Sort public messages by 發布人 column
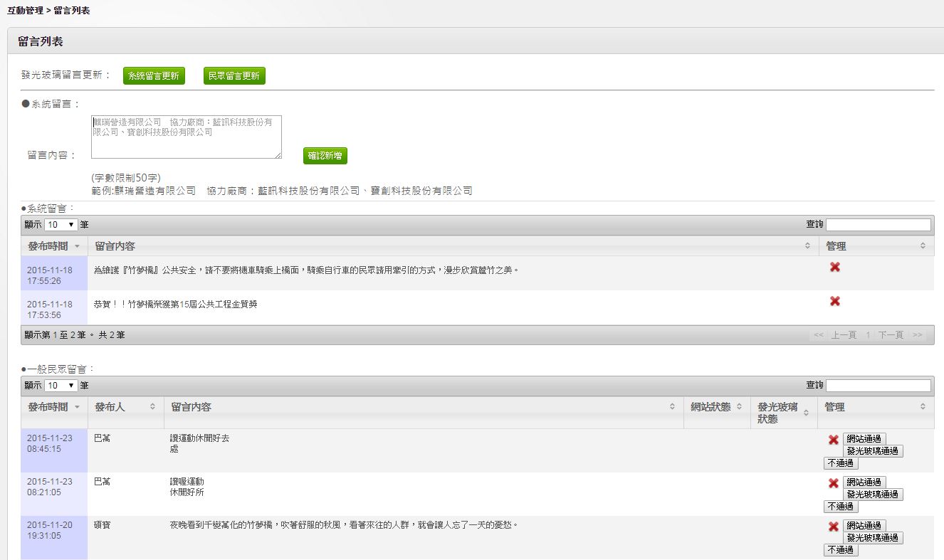Screen dimensions: 944x560 [125, 407]
